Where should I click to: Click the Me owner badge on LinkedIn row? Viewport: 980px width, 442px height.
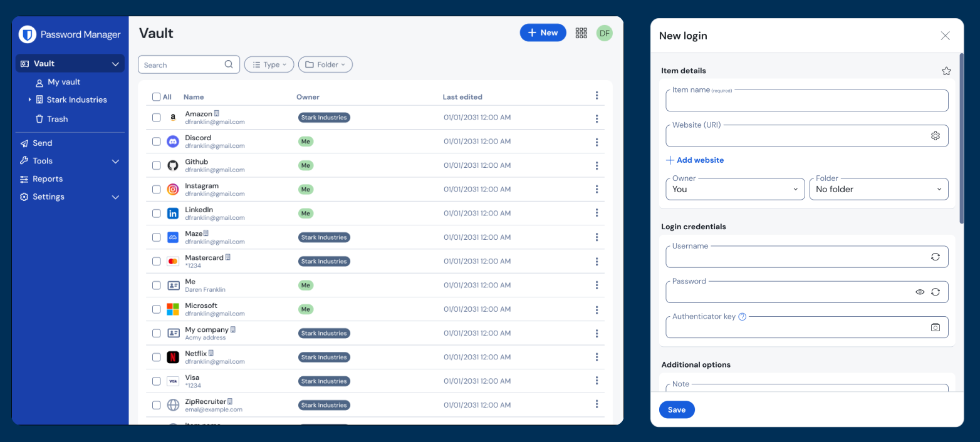(305, 213)
